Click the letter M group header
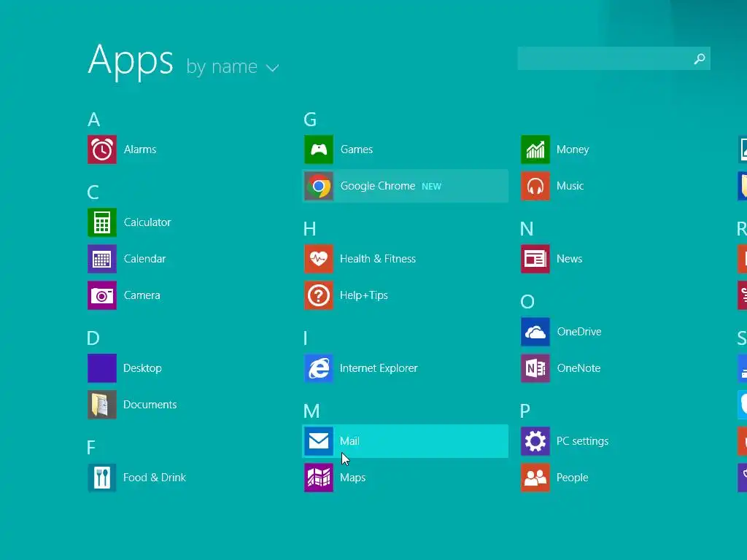The width and height of the screenshot is (747, 560). (x=311, y=411)
